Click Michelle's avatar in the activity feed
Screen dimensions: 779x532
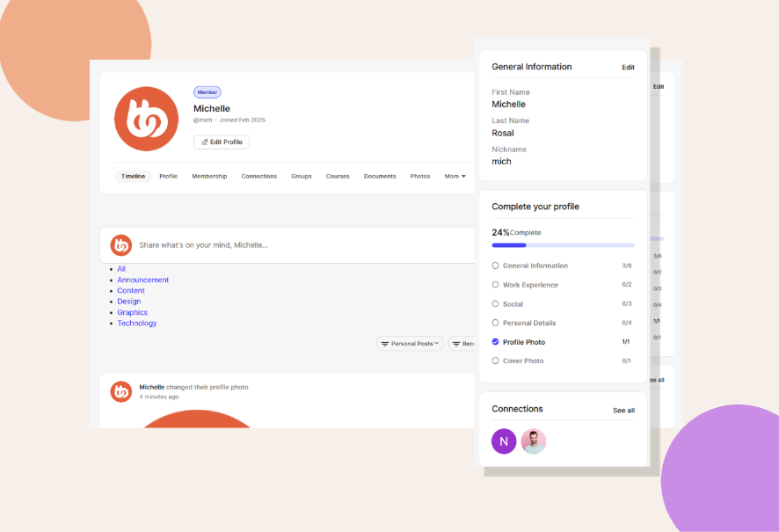[x=121, y=391]
